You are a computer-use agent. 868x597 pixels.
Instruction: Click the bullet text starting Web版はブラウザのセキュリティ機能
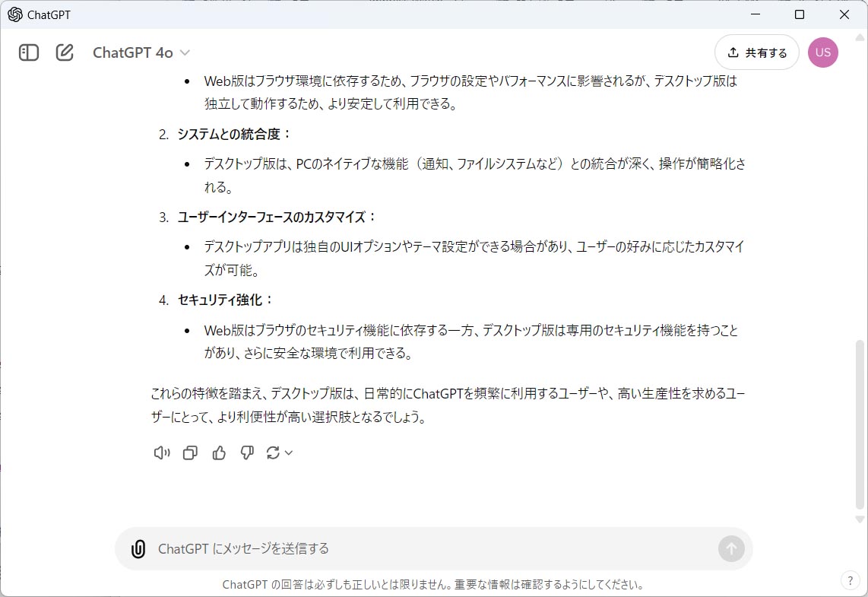coord(471,341)
